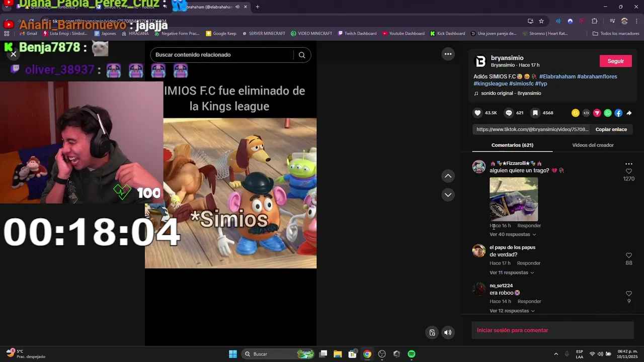Open 'Google Keep' bookmark

tap(221, 34)
